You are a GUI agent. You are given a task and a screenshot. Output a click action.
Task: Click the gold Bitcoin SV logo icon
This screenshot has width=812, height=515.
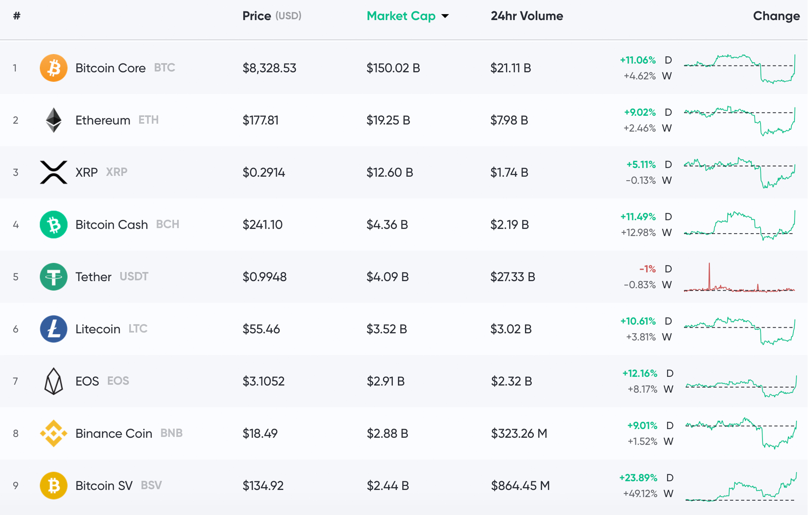53,486
